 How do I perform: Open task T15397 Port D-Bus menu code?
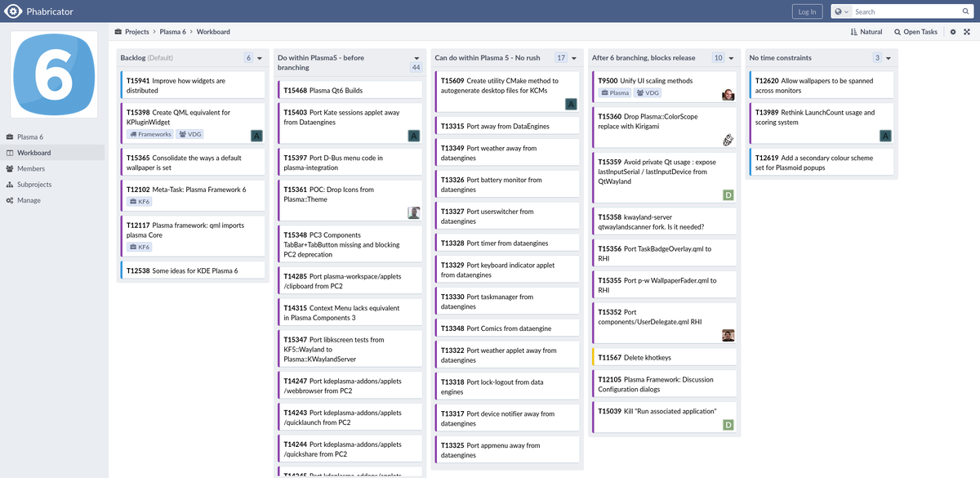350,163
